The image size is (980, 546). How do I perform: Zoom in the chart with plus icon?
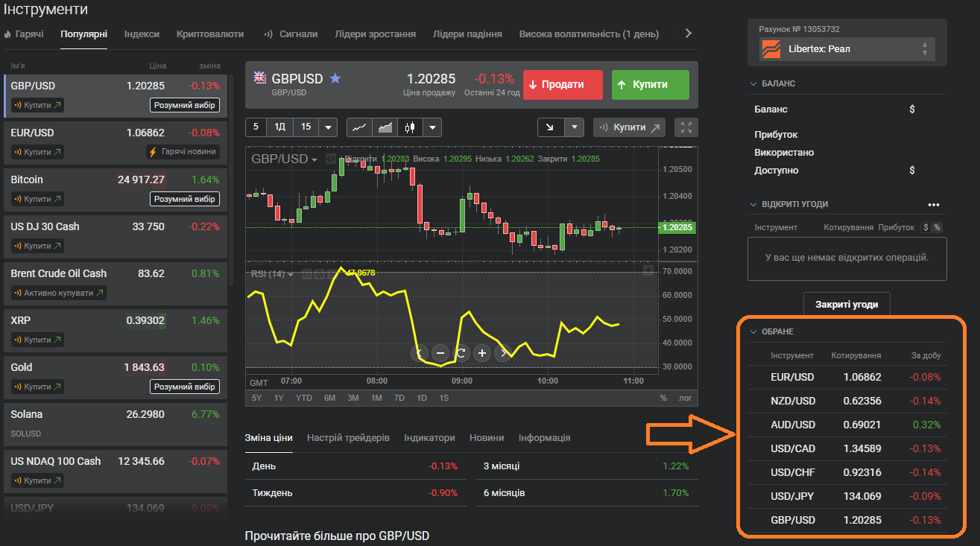pos(482,353)
